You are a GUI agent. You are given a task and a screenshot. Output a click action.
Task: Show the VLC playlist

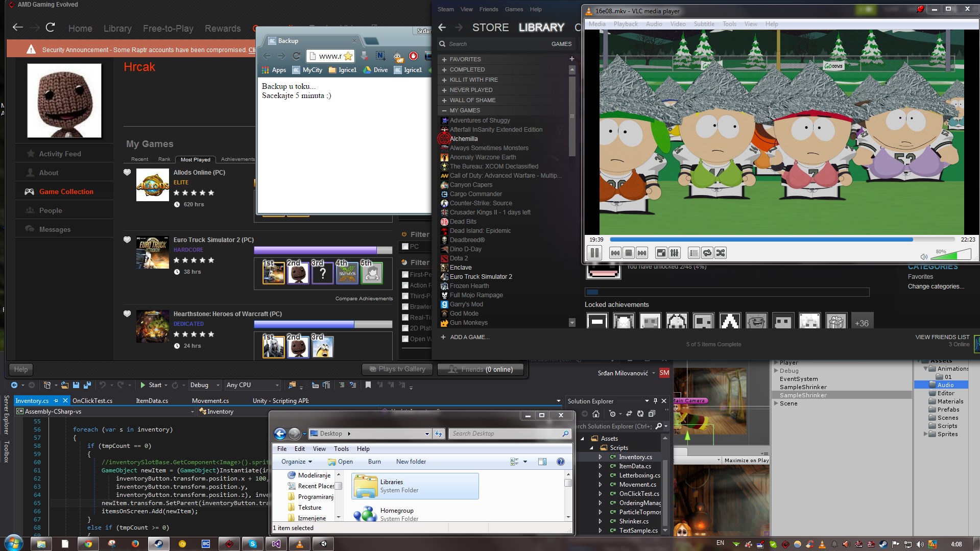pyautogui.click(x=694, y=253)
